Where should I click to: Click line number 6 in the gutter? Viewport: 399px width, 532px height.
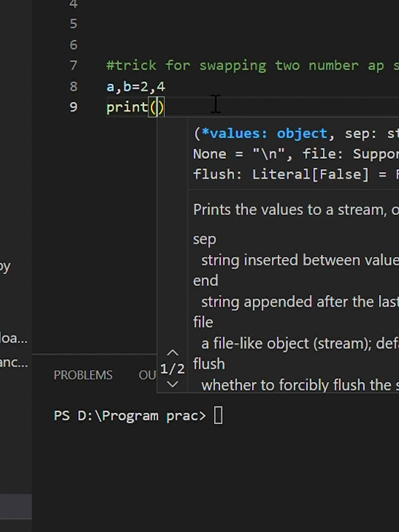tap(74, 45)
